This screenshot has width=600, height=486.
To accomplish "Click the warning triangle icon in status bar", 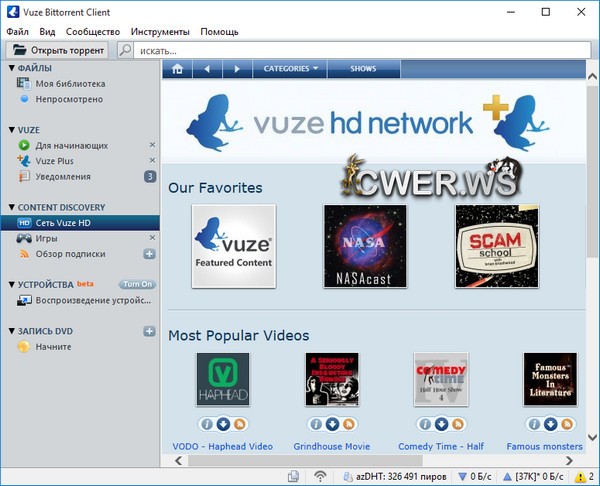I will pos(578,476).
